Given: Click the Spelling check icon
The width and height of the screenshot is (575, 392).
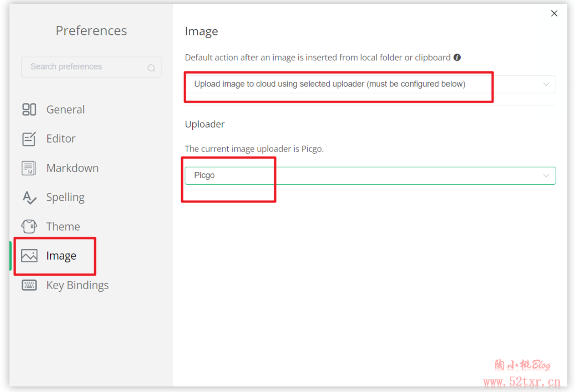Looking at the screenshot, I should click(x=29, y=198).
